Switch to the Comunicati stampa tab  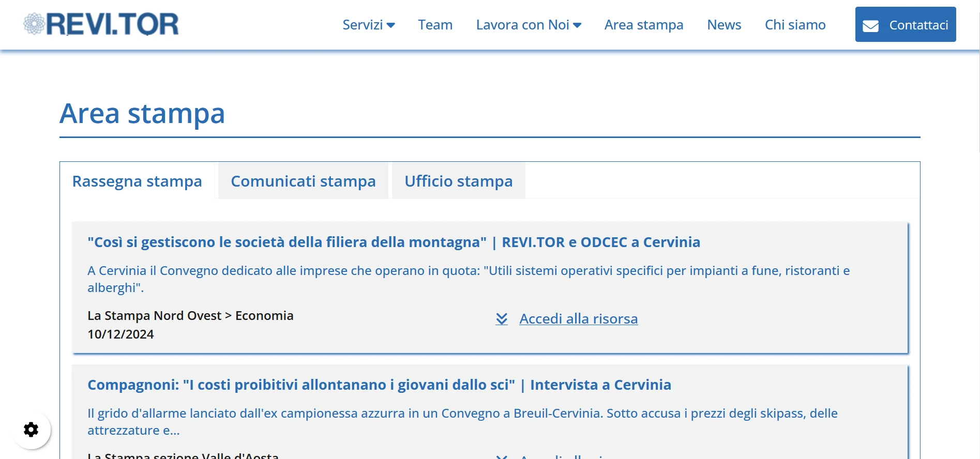pos(303,181)
